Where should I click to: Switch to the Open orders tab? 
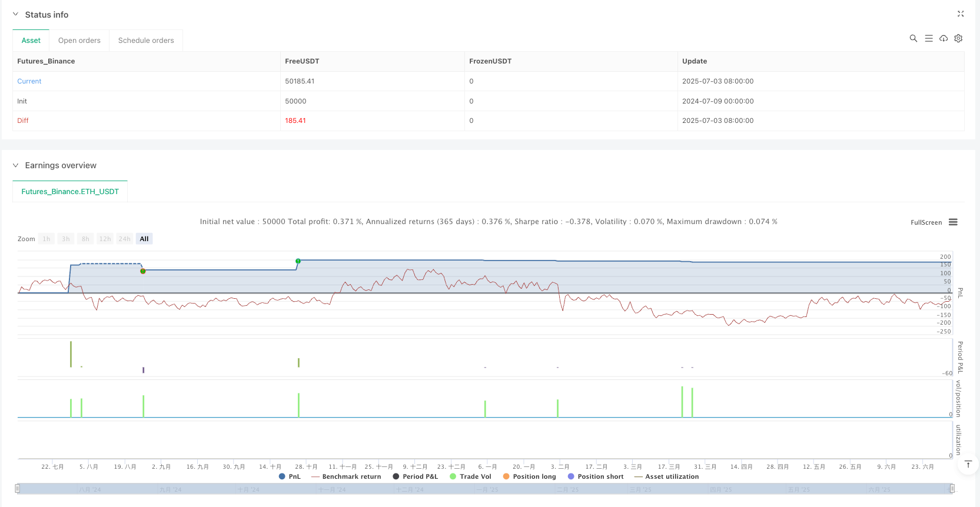pos(79,41)
